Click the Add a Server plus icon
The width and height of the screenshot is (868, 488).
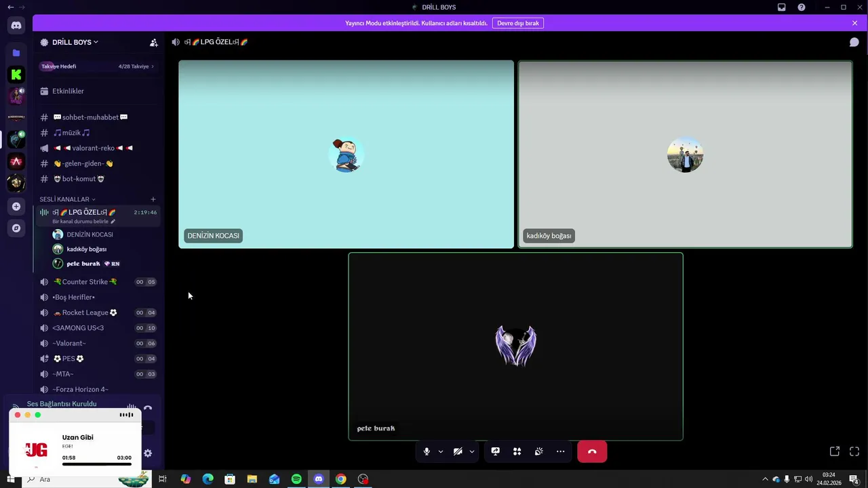16,206
